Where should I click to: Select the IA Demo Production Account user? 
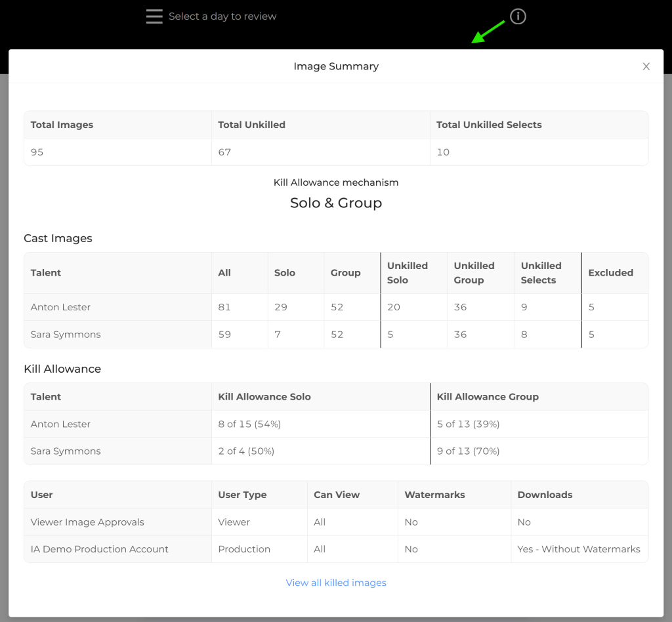coord(100,549)
